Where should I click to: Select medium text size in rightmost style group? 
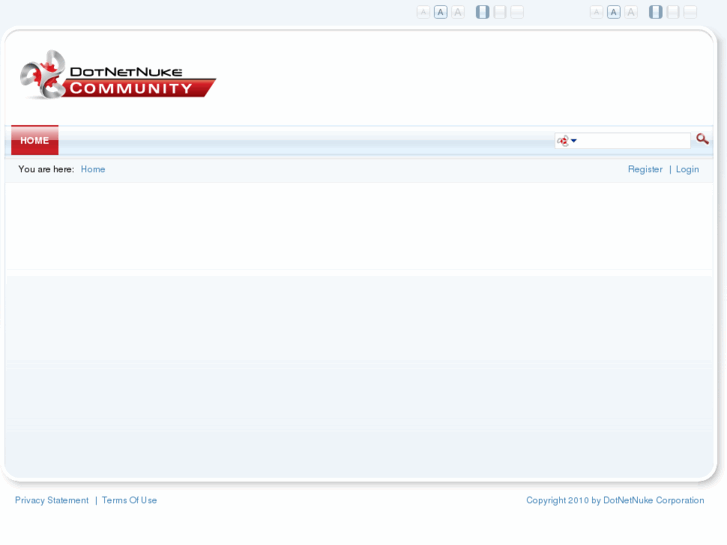pos(614,12)
